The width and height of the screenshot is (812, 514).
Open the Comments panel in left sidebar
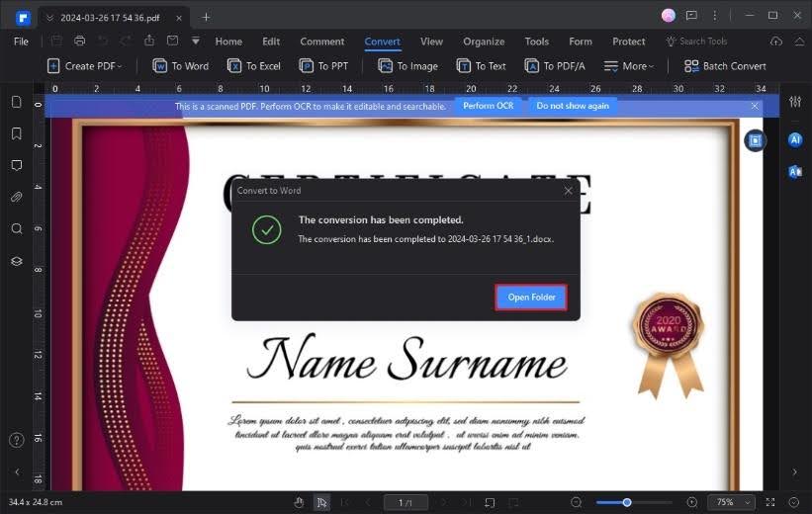pyautogui.click(x=17, y=165)
